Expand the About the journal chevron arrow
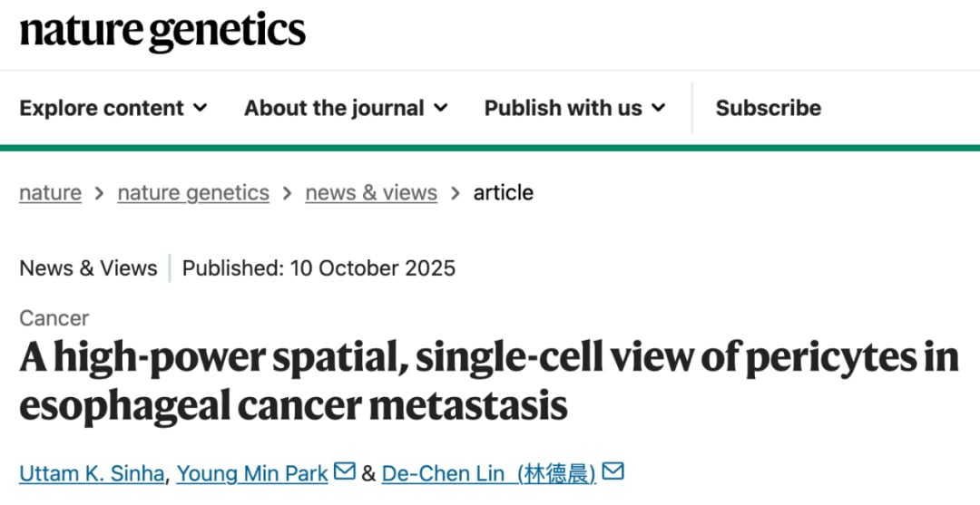The height and width of the screenshot is (505, 980). coord(441,108)
